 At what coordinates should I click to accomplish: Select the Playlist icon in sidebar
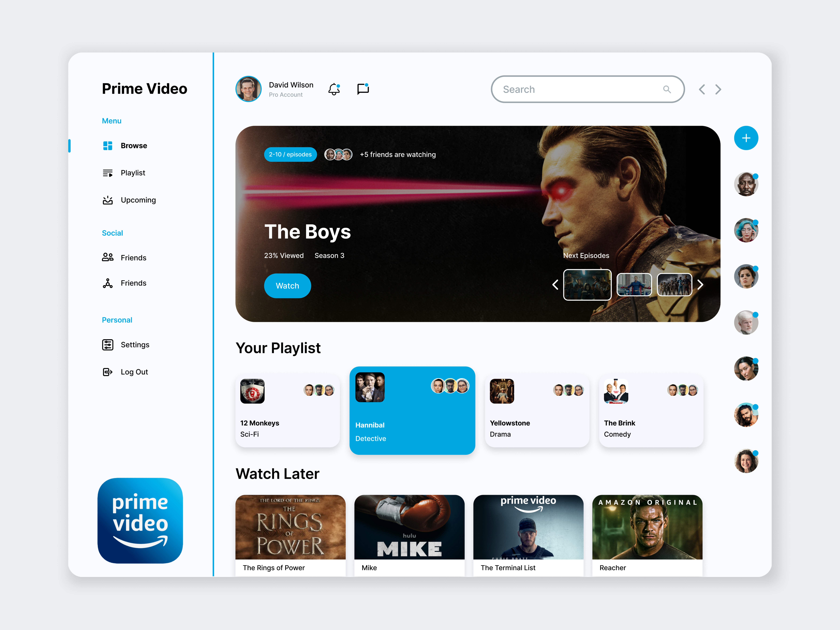[x=108, y=173]
